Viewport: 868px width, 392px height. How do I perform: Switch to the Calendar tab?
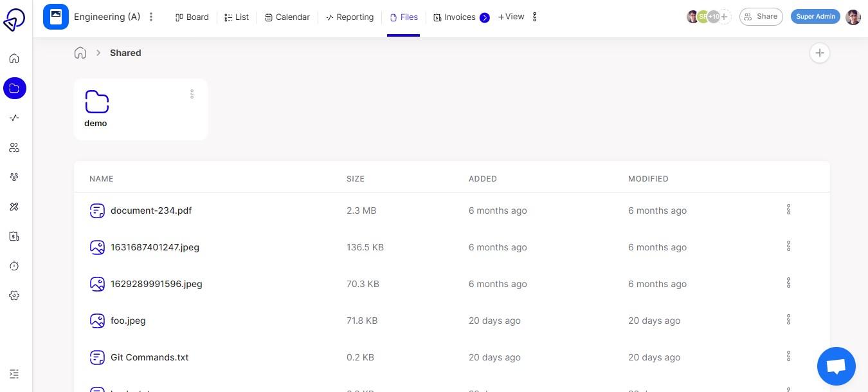pyautogui.click(x=287, y=17)
